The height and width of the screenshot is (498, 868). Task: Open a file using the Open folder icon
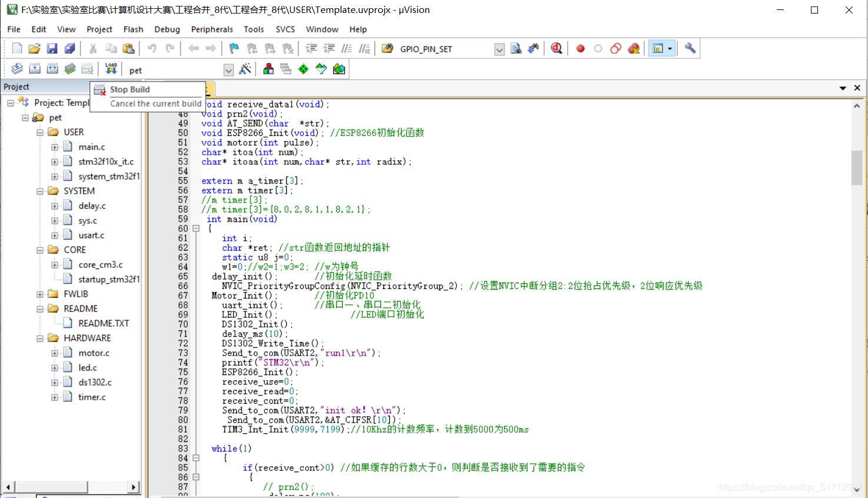(35, 49)
